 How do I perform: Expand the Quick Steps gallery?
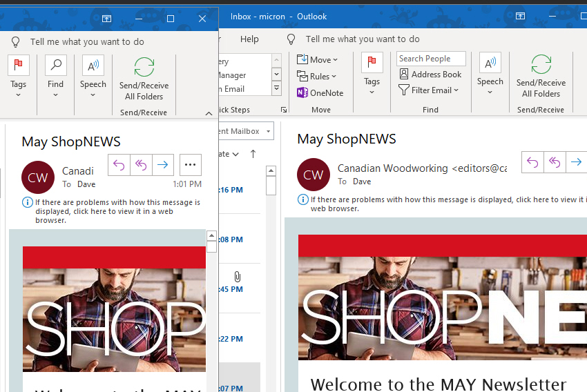(277, 88)
